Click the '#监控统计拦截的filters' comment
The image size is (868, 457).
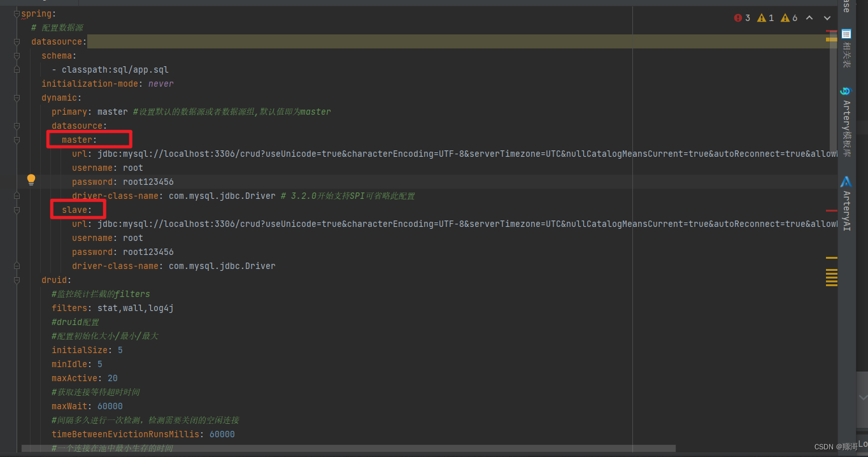click(x=101, y=294)
